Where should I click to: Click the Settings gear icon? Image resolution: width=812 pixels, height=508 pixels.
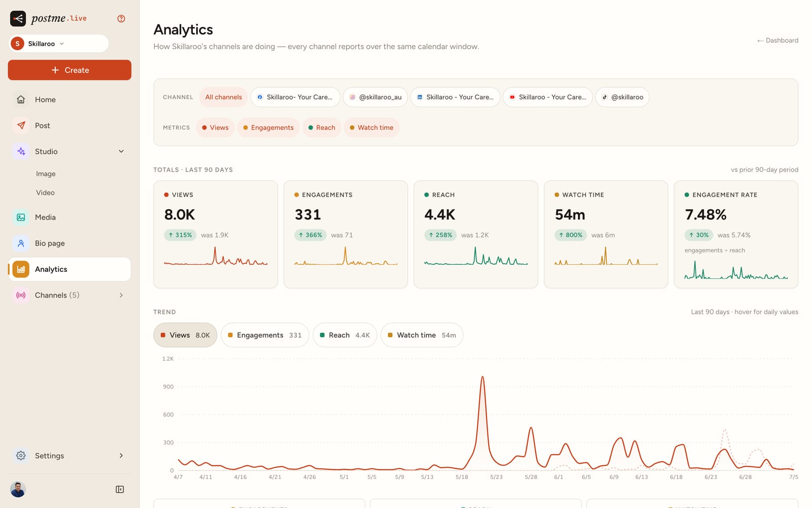click(x=21, y=456)
